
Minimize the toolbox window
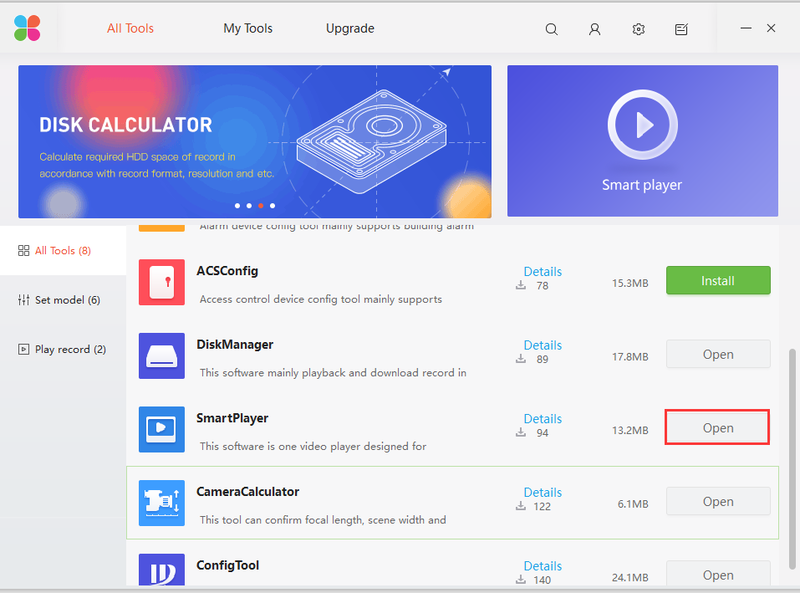(x=746, y=28)
